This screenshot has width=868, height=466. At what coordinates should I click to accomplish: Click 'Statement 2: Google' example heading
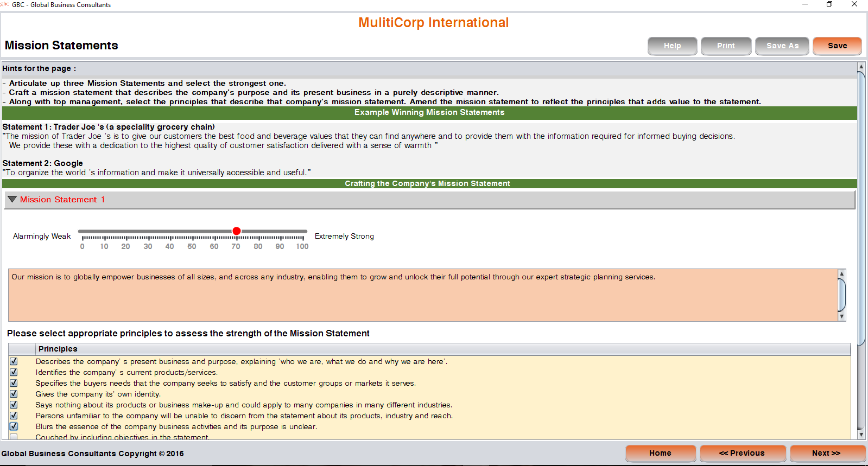pos(43,163)
